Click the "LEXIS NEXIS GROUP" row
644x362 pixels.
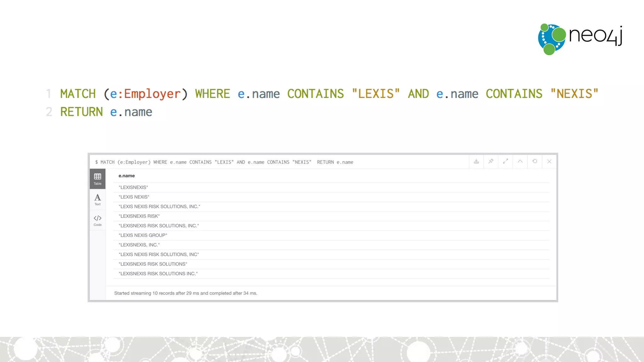(143, 235)
